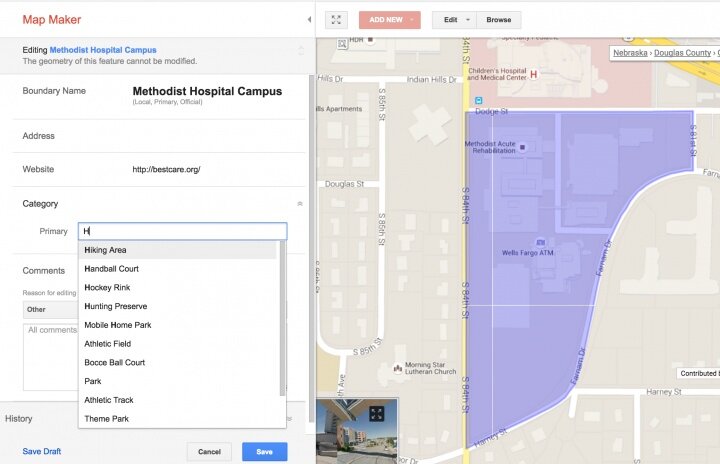Choose Mobile Home Park suggestion
This screenshot has height=464, width=720.
click(178, 325)
